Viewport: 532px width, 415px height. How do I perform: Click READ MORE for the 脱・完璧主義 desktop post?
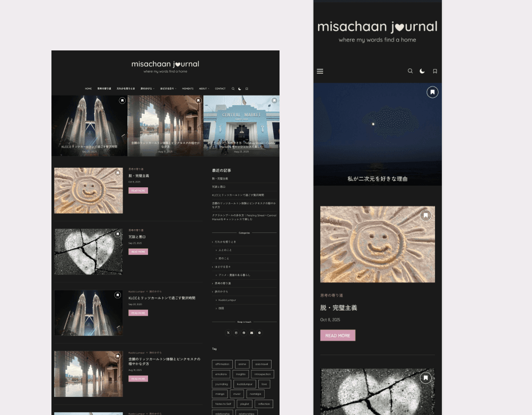(138, 191)
